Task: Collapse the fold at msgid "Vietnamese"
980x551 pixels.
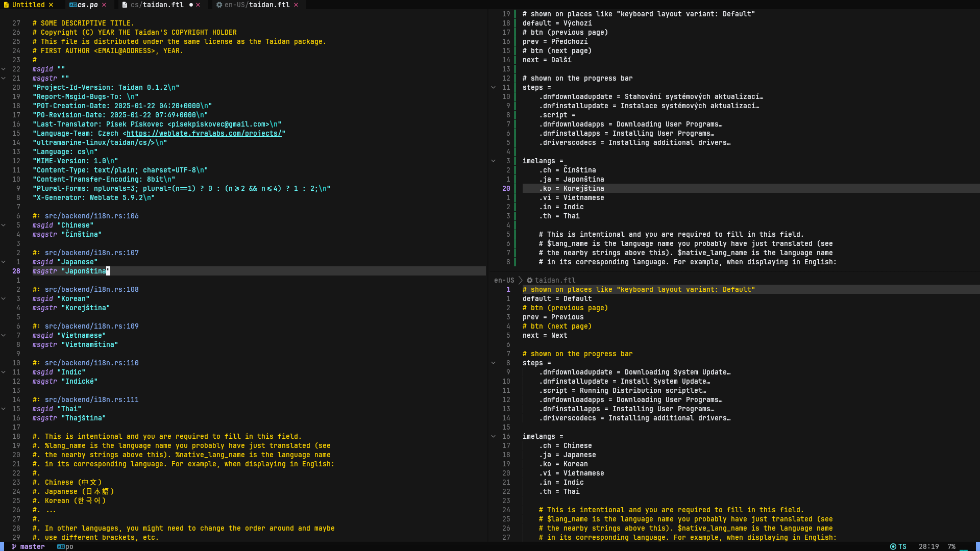Action: 4,335
